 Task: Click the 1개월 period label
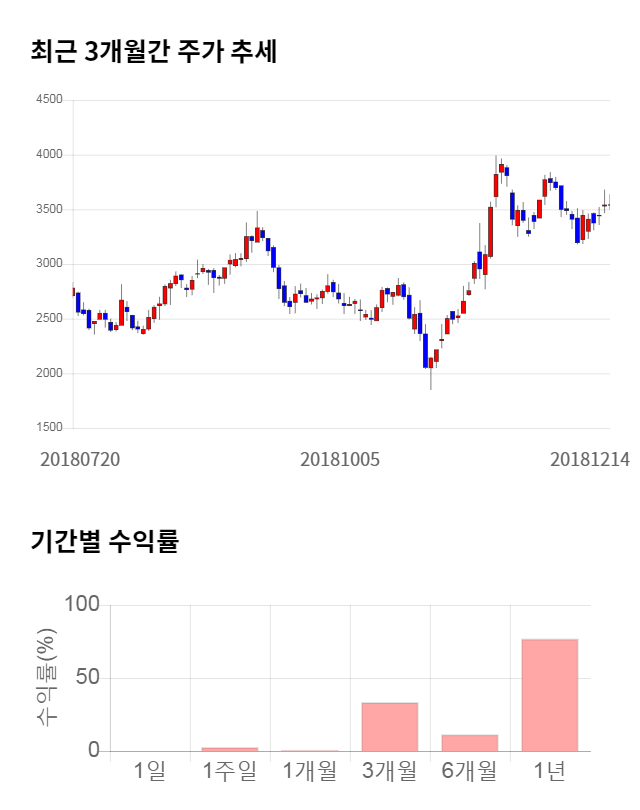coord(310,771)
